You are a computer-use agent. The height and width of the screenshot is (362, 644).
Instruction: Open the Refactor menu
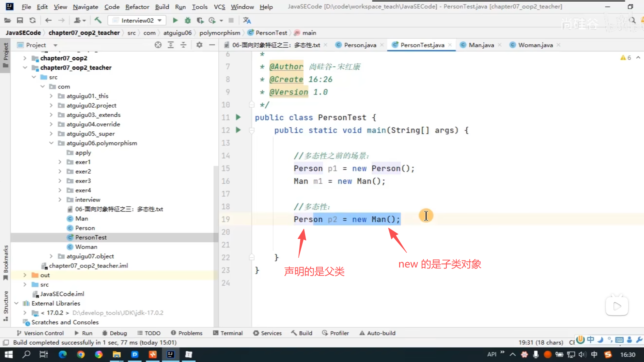point(137,7)
